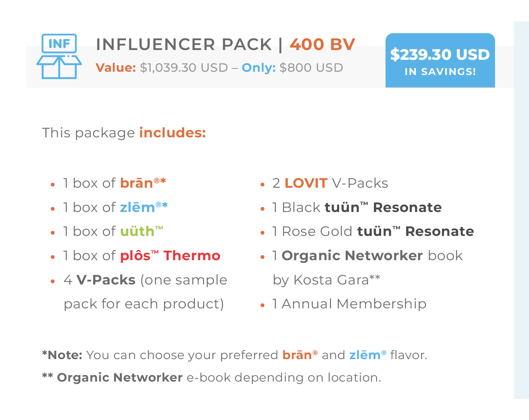529x420 pixels.
Task: Click the 4 V-Packs list item
Action: tap(145, 292)
